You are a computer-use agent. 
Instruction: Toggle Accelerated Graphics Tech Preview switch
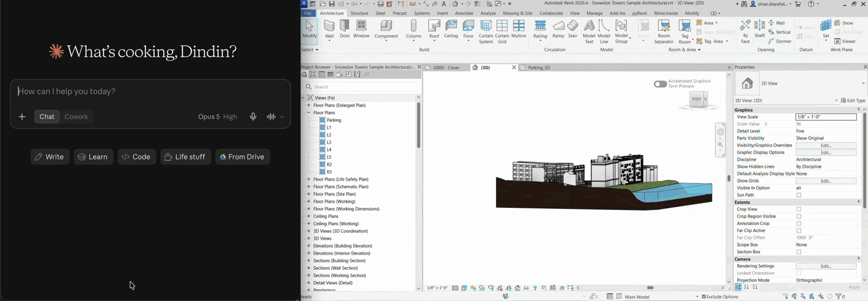(660, 84)
